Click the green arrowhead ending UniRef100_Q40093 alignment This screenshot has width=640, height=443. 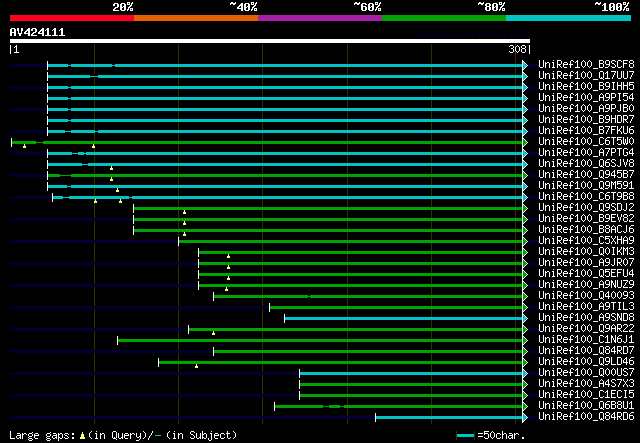pyautogui.click(x=525, y=296)
